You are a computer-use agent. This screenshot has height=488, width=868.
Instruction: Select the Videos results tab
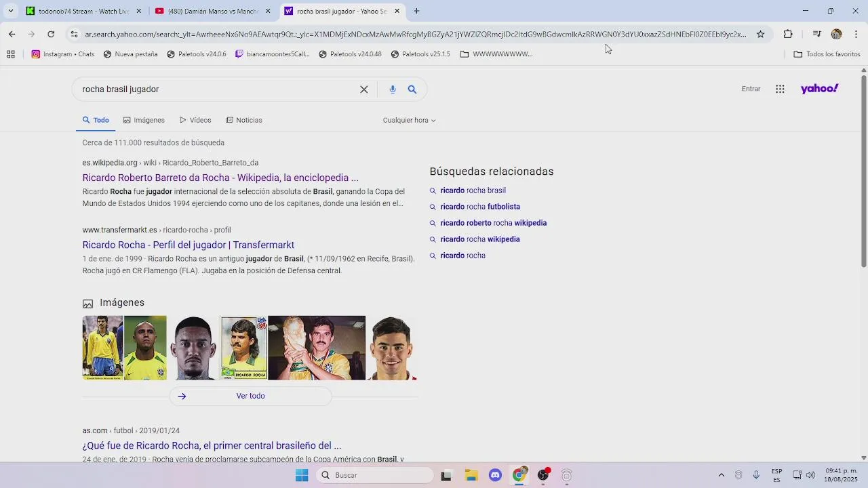(195, 120)
